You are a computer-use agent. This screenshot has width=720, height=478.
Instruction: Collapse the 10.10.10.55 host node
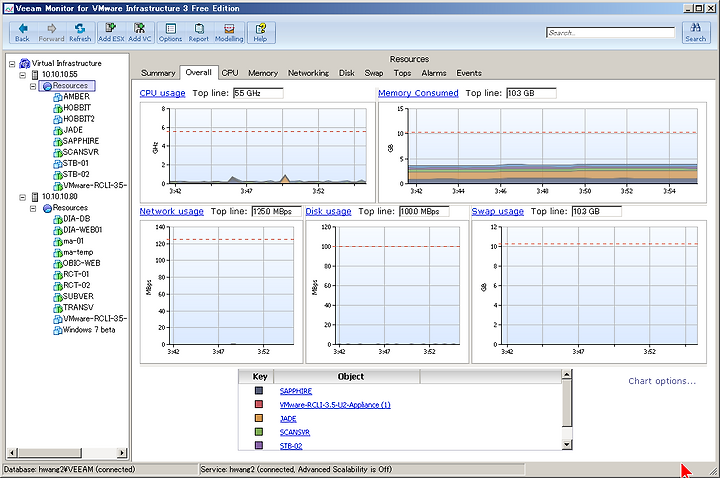[x=22, y=75]
